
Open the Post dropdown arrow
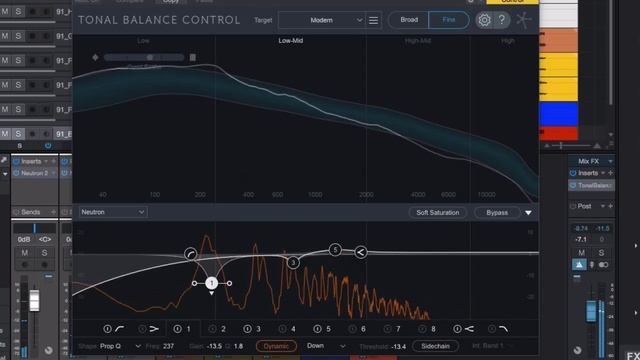click(x=603, y=206)
